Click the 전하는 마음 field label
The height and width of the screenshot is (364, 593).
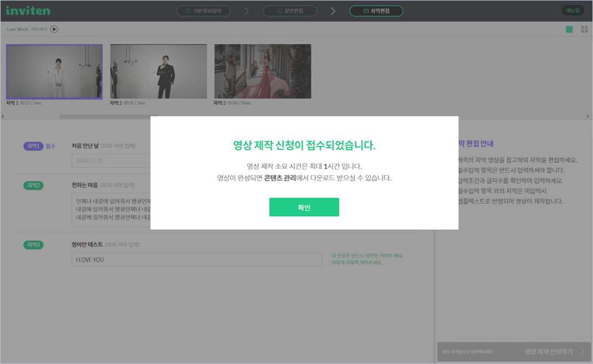pyautogui.click(x=85, y=185)
